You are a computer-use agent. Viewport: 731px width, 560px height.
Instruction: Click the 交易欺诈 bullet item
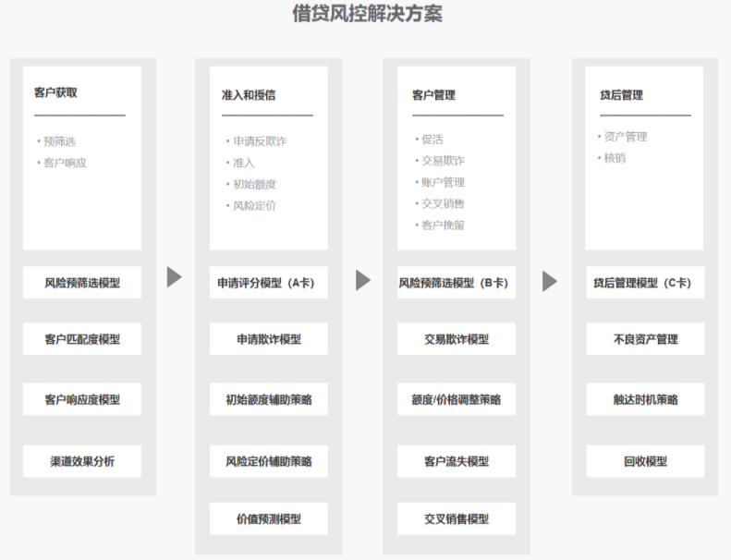coord(440,161)
